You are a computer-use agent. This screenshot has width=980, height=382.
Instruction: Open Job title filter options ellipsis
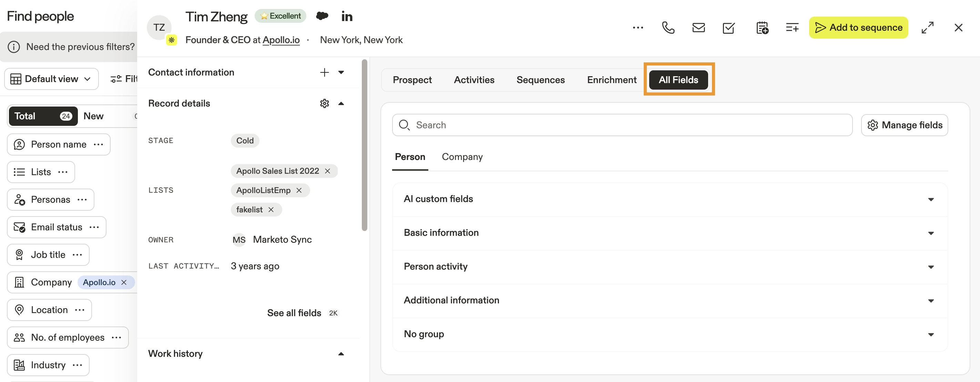(x=77, y=255)
